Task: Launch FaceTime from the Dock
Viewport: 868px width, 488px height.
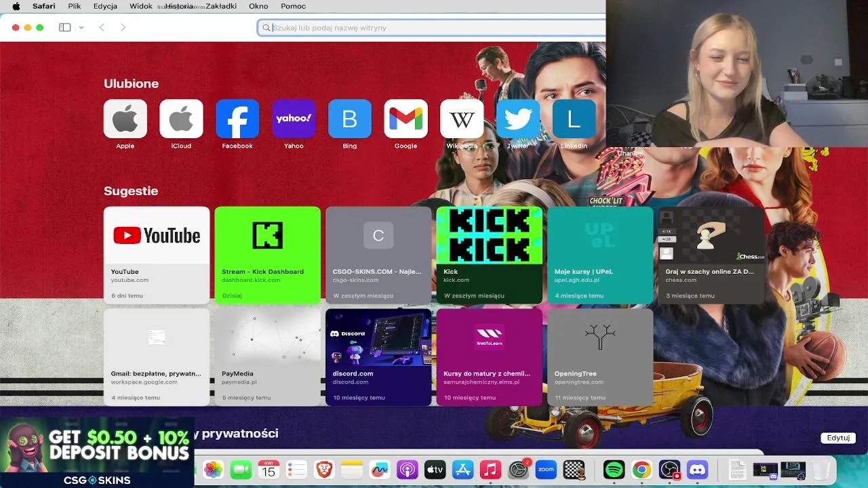Action: (241, 470)
